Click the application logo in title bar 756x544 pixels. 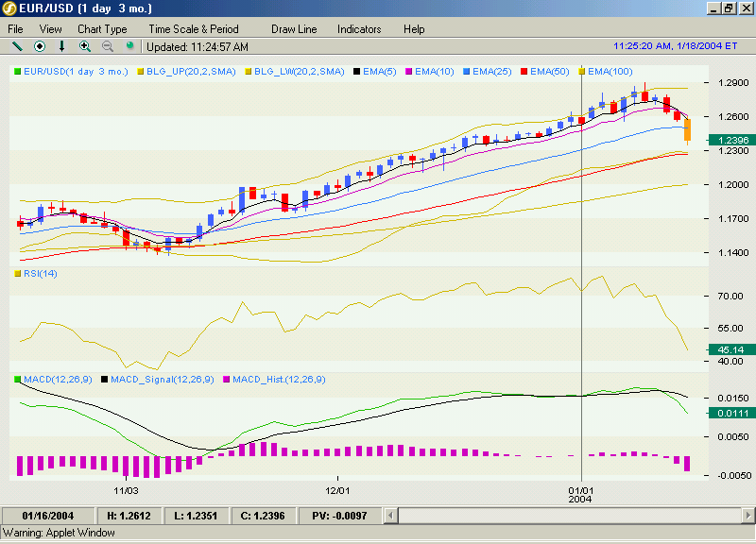tap(9, 8)
